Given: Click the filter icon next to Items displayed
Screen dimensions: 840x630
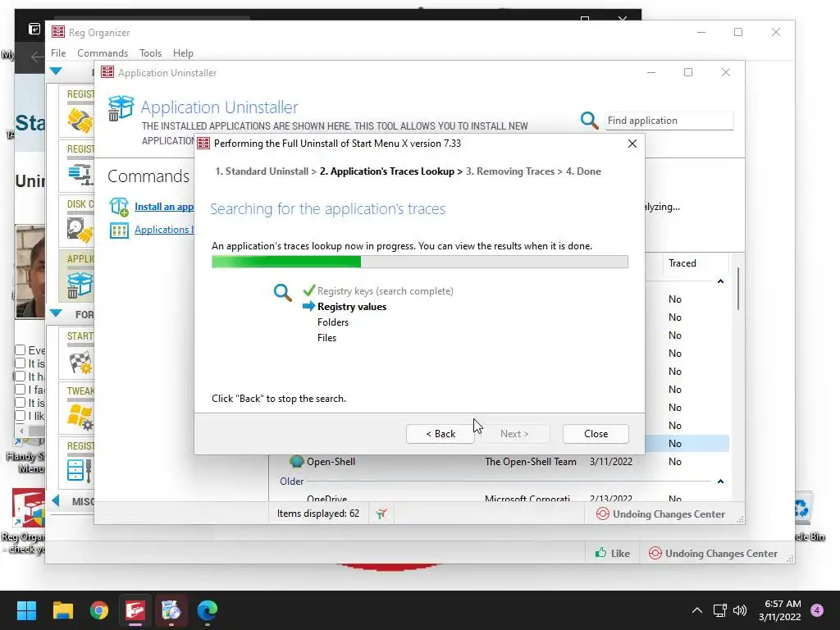Looking at the screenshot, I should tap(381, 514).
